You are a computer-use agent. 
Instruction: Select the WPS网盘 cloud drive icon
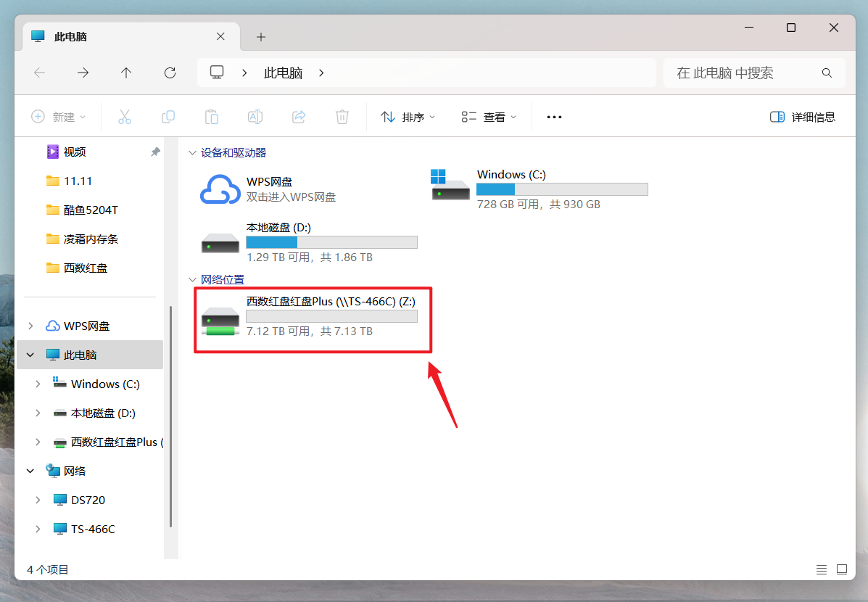point(220,189)
